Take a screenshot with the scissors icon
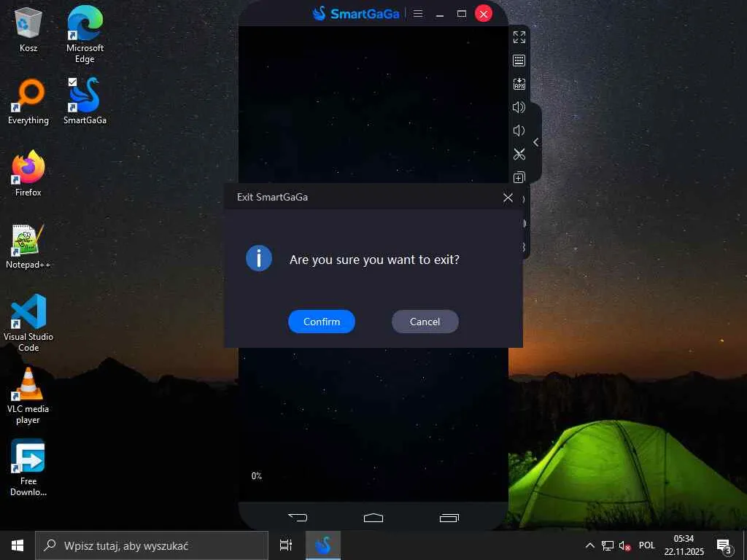 coord(519,155)
